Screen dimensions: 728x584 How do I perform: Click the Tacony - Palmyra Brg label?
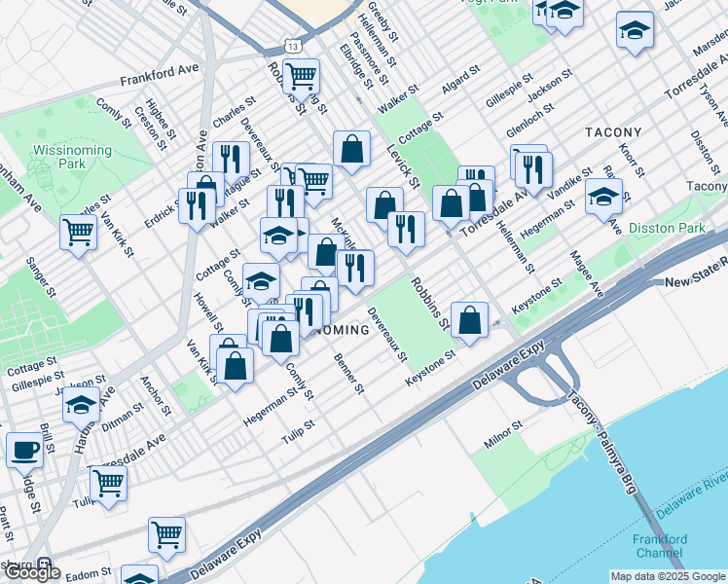[601, 442]
